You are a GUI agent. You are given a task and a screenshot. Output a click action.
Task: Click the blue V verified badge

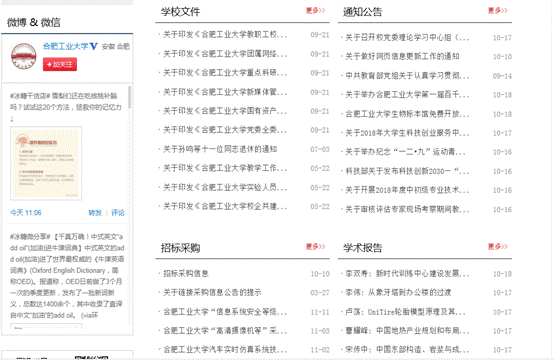point(93,46)
